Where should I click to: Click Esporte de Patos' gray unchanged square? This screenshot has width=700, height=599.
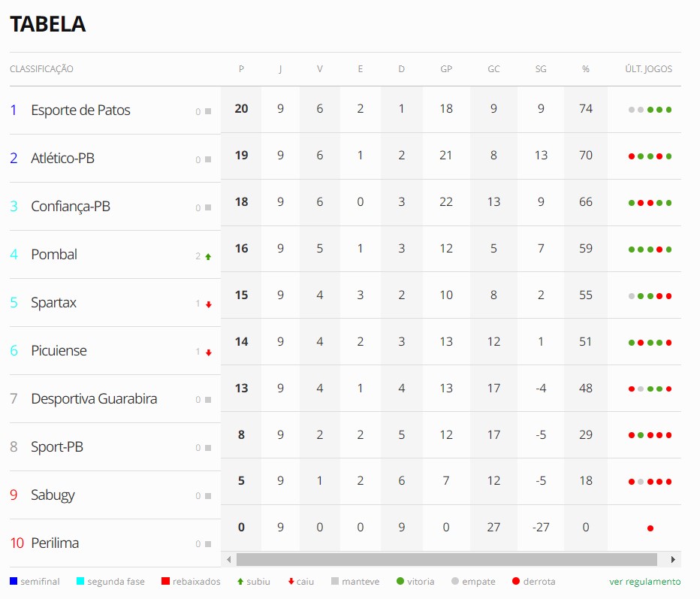click(x=208, y=111)
